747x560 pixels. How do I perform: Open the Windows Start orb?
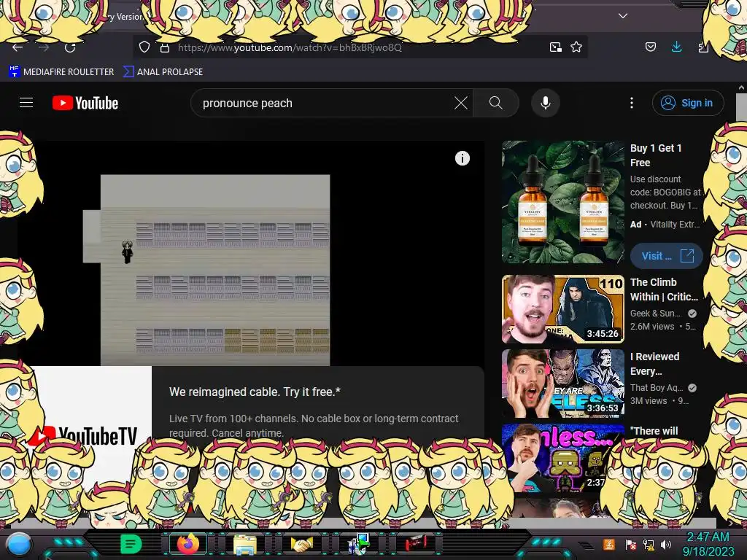(20, 545)
